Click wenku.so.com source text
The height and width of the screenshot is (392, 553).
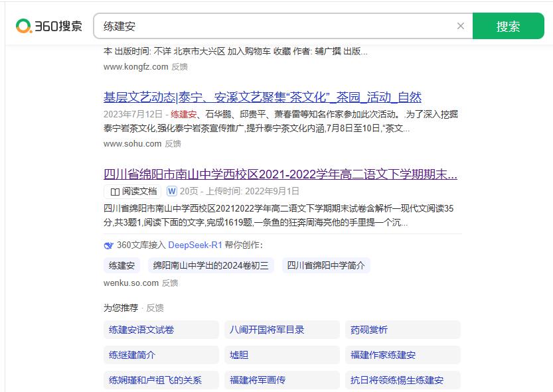point(131,283)
